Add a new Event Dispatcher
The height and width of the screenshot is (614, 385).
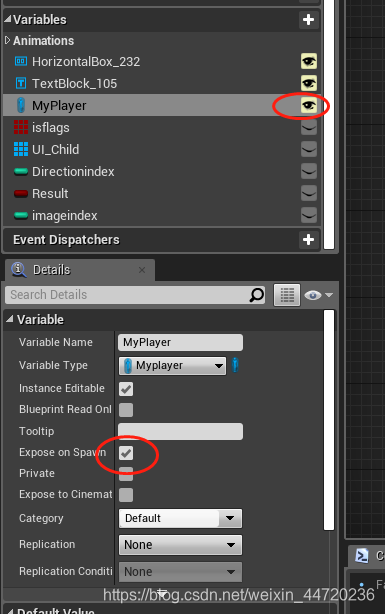click(308, 240)
